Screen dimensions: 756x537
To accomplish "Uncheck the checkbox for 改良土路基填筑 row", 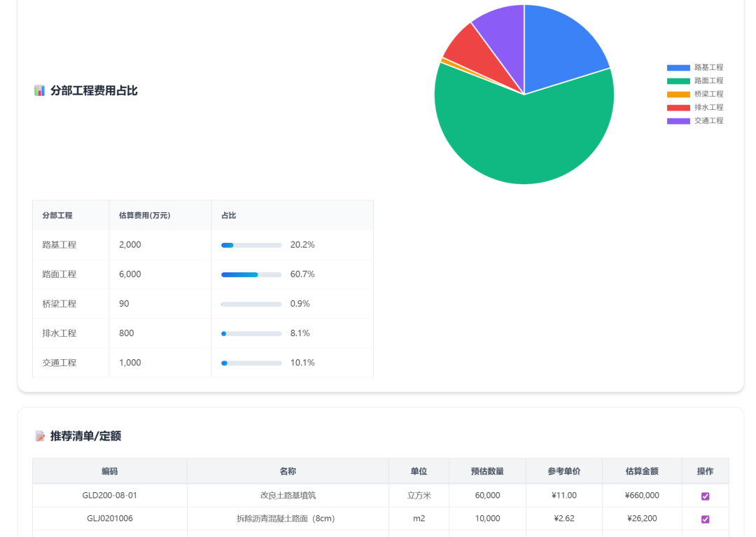I will click(x=705, y=496).
